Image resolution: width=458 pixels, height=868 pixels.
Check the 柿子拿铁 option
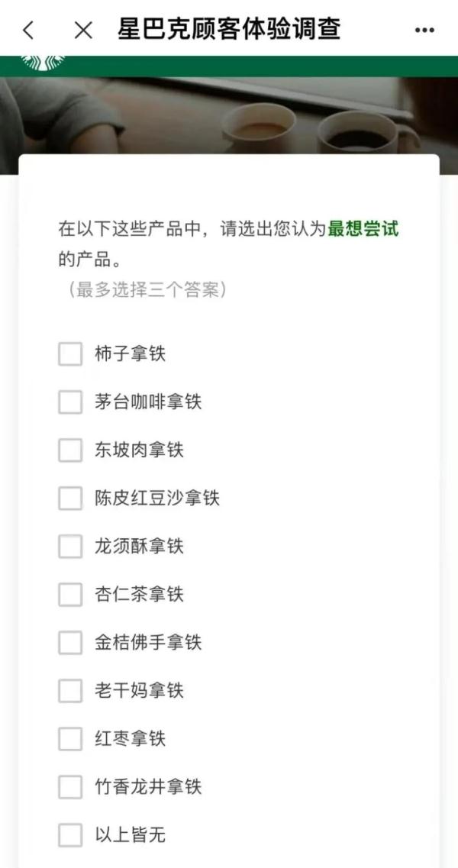point(69,353)
